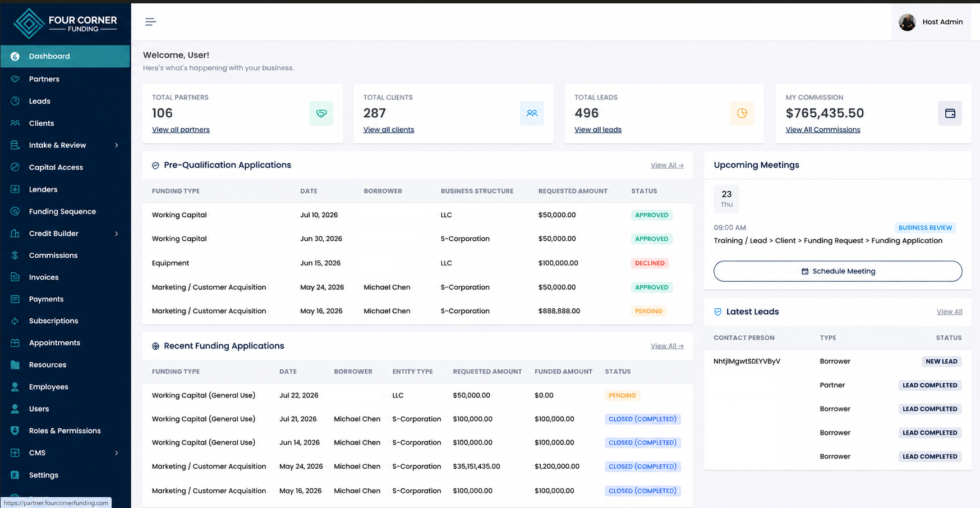Click the Capital Access sidebar icon
The height and width of the screenshot is (508, 980).
(15, 167)
